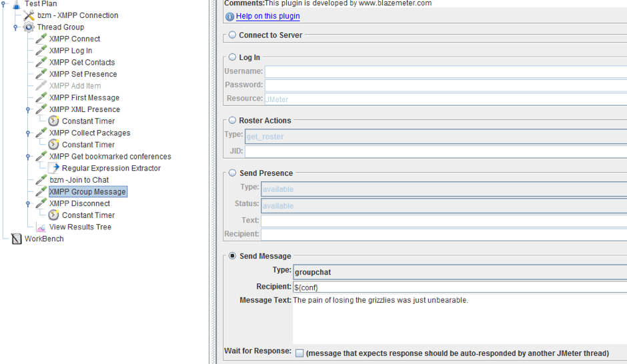Click the Test Plan flask icon
The height and width of the screenshot is (364, 627).
coord(17,4)
